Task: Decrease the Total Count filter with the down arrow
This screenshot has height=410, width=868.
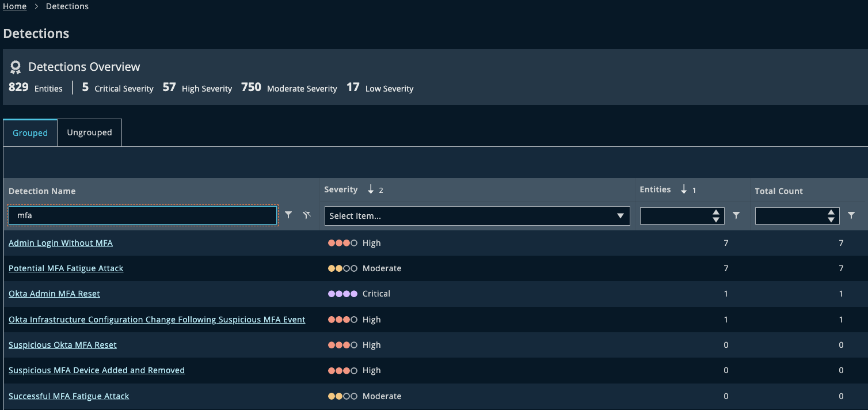Action: [831, 219]
